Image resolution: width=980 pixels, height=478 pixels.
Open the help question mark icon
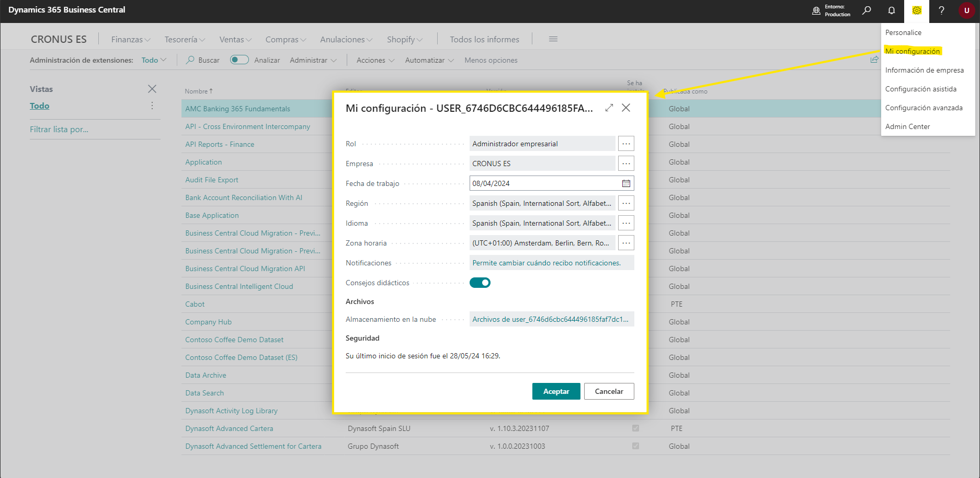941,10
